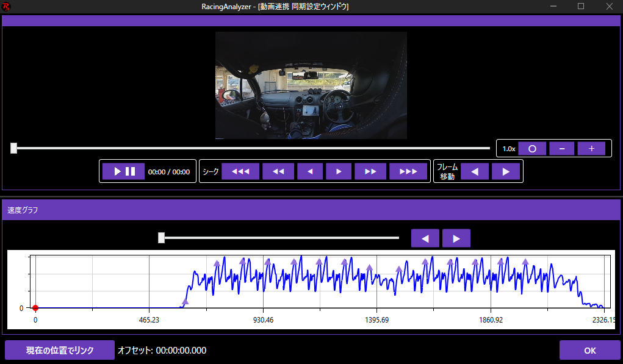Increase playback speed with the plus button
This screenshot has width=623, height=364.
(x=591, y=148)
